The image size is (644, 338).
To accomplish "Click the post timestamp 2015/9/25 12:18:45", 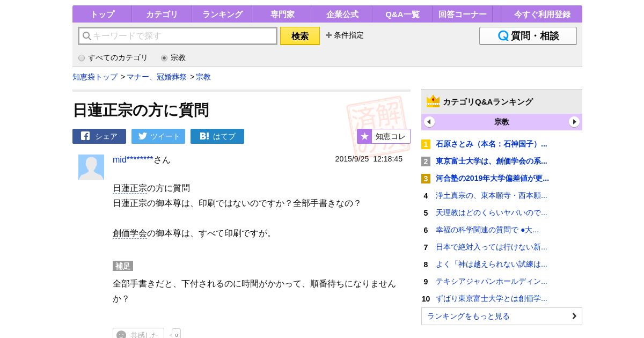I will (369, 159).
